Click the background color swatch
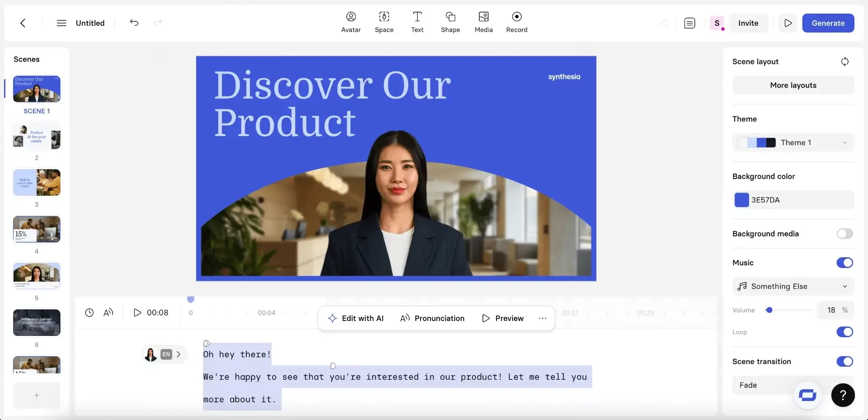 (x=741, y=200)
